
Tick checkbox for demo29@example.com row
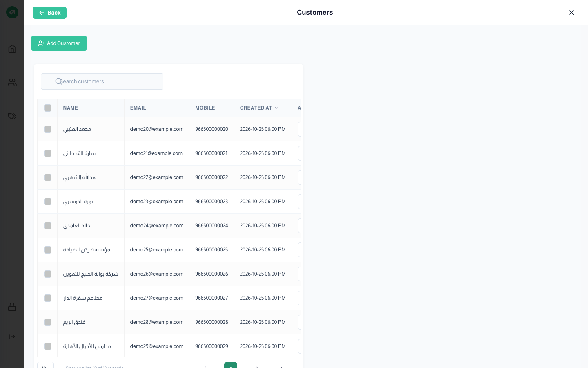(48, 346)
